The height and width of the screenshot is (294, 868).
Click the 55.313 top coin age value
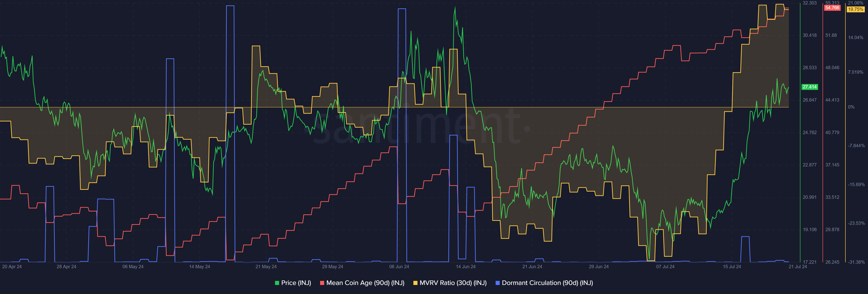click(832, 3)
